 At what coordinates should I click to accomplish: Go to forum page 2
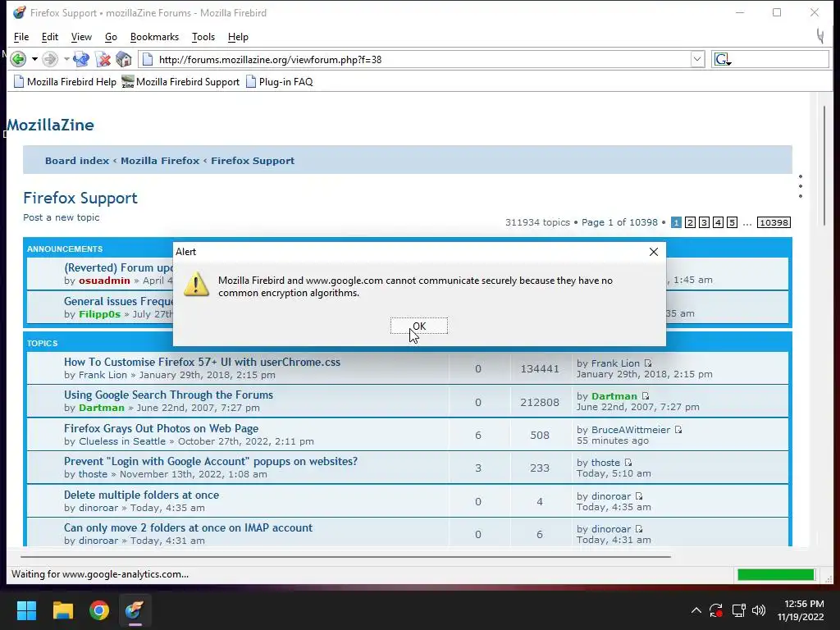click(690, 222)
